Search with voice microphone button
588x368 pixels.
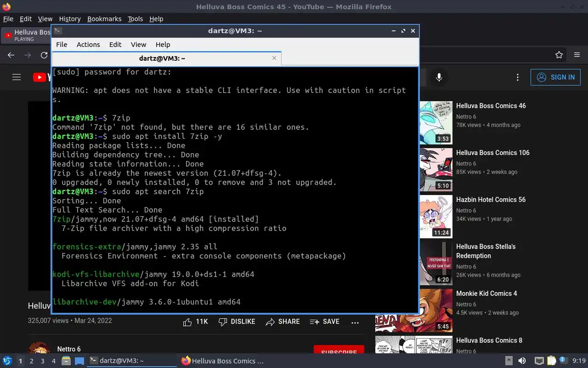click(439, 77)
